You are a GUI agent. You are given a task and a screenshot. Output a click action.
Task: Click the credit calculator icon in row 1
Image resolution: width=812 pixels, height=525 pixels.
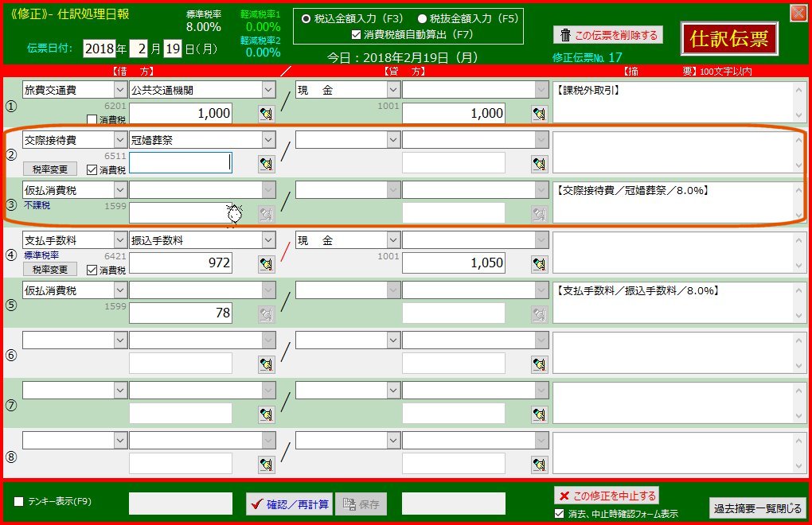[540, 114]
